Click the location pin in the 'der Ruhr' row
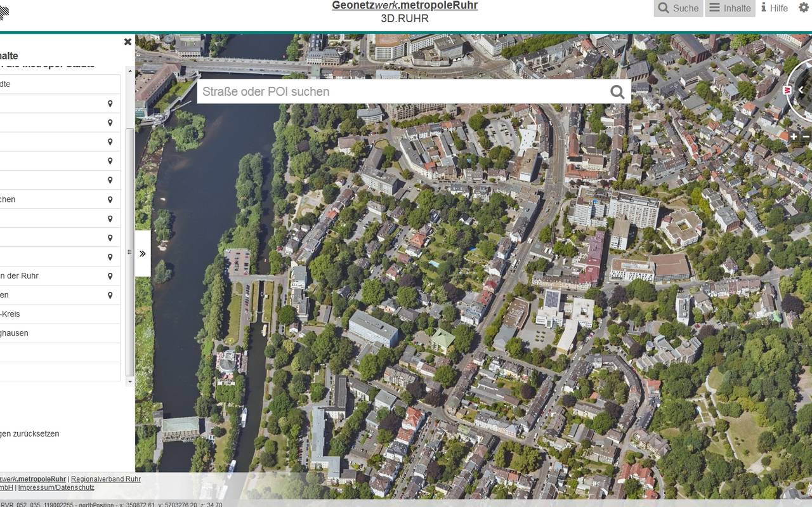 tap(110, 276)
